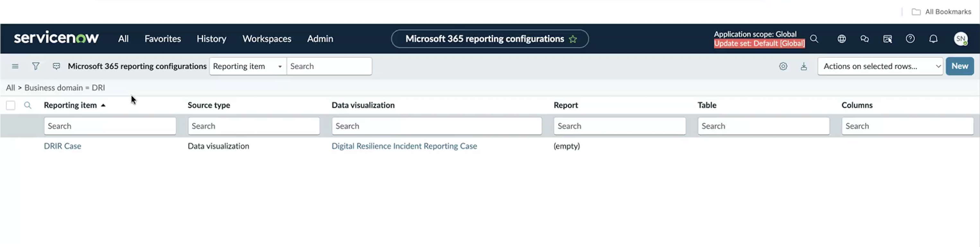Sort by the Data visualization column header
Screen dimensions: 980x247
363,105
